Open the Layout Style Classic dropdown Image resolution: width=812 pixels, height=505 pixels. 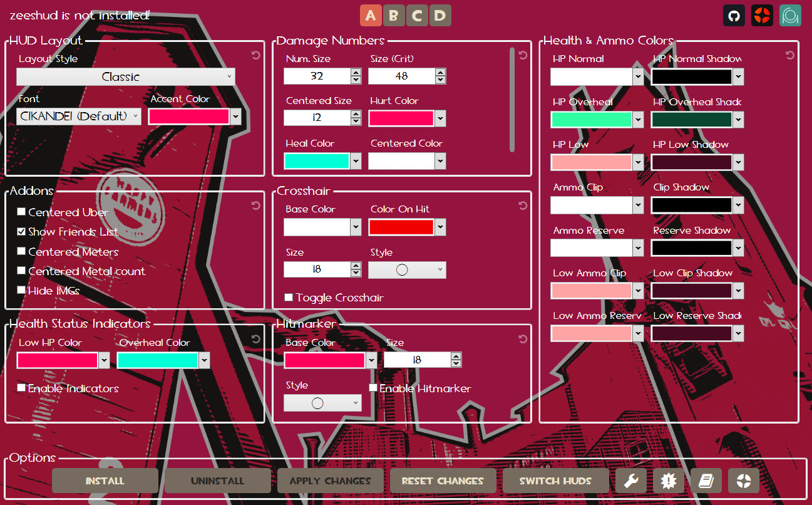pyautogui.click(x=125, y=76)
